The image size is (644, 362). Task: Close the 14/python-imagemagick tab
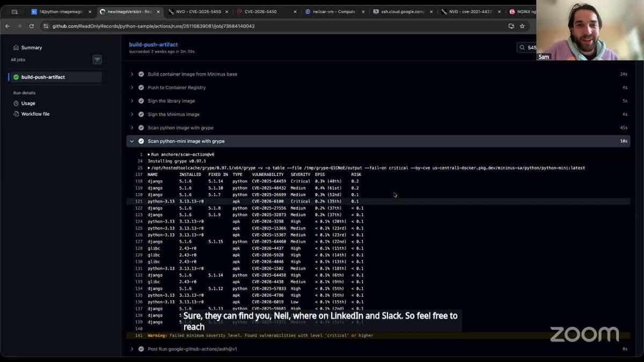pos(89,11)
